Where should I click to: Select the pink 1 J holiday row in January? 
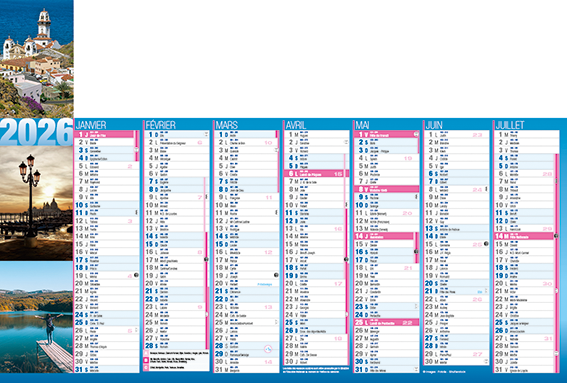[x=104, y=134]
